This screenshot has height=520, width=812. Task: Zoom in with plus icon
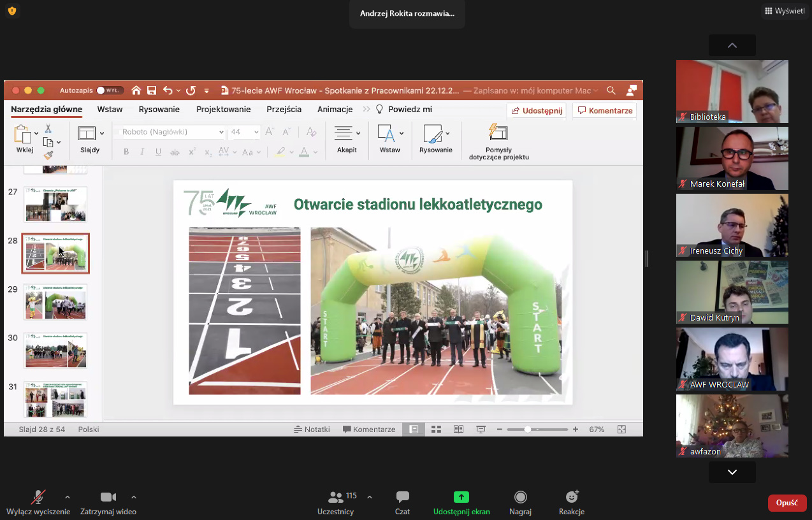tap(576, 430)
